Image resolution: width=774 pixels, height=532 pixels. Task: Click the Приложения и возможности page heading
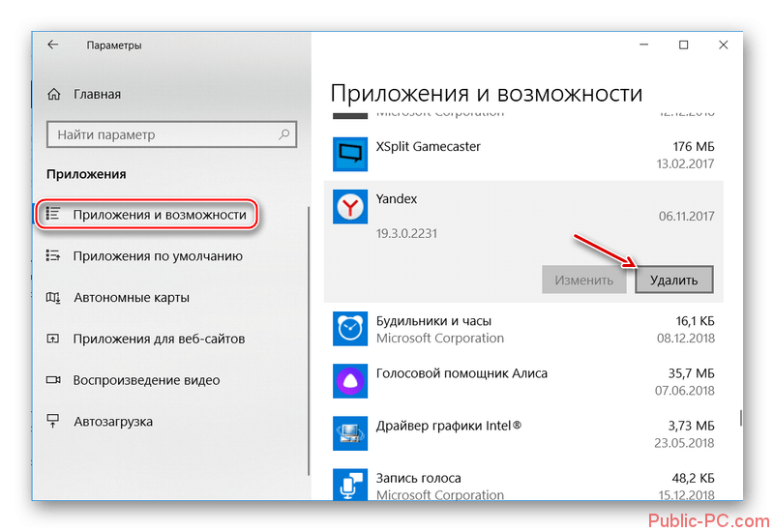[x=487, y=93]
